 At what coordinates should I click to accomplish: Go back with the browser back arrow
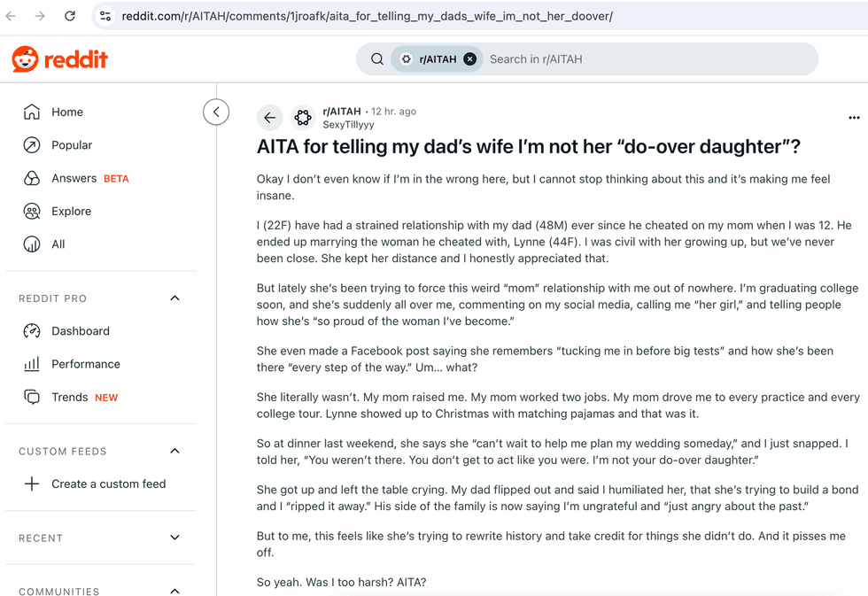click(11, 16)
